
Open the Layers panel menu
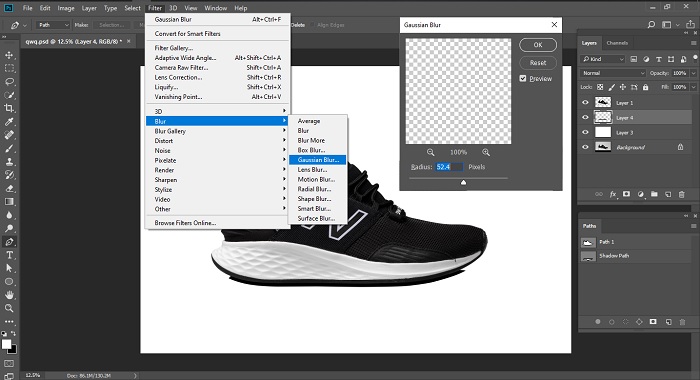[693, 43]
